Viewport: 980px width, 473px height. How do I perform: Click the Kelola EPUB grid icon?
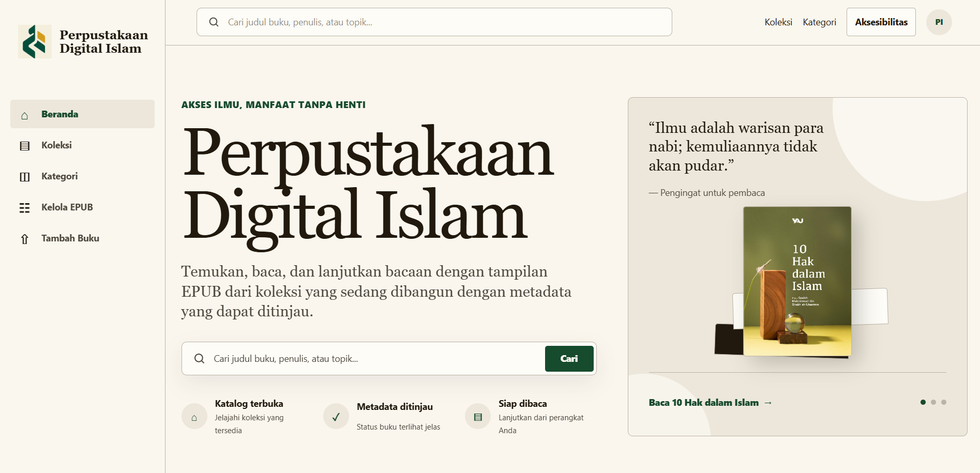pyautogui.click(x=24, y=208)
